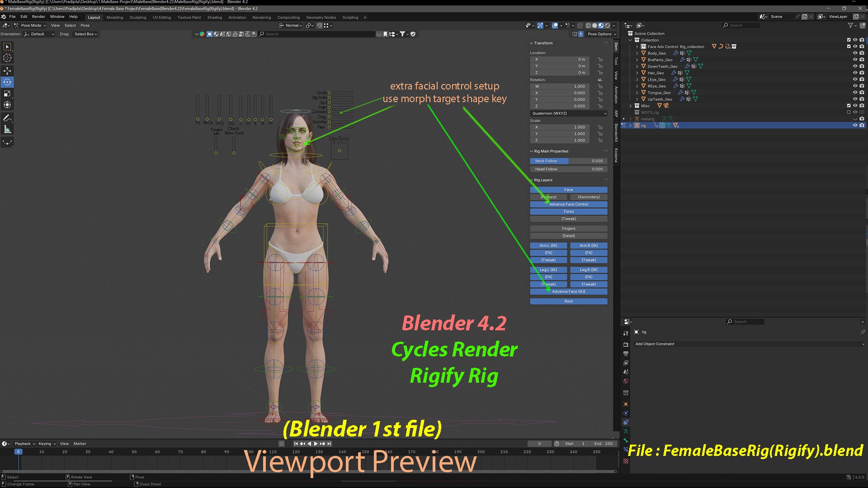Switch to the Shading workspace tab

[x=215, y=18]
